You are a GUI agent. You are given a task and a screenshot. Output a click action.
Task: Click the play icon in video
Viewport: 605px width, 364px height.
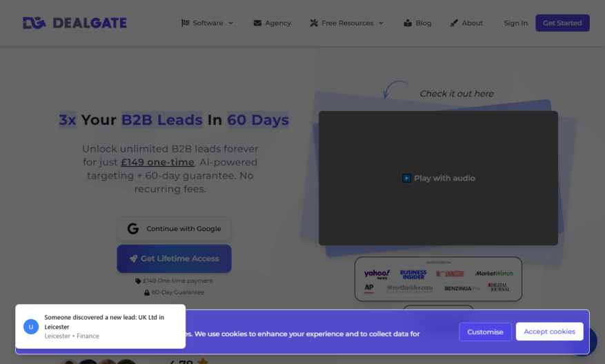(x=406, y=178)
